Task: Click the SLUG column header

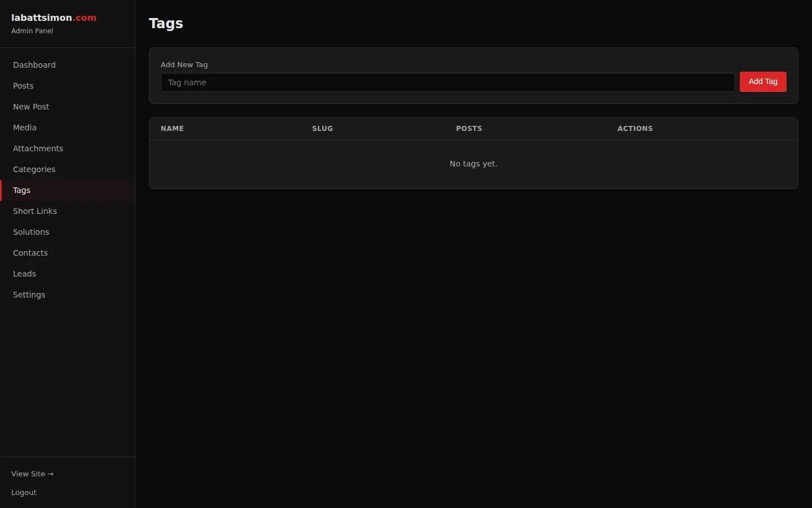Action: pyautogui.click(x=322, y=129)
